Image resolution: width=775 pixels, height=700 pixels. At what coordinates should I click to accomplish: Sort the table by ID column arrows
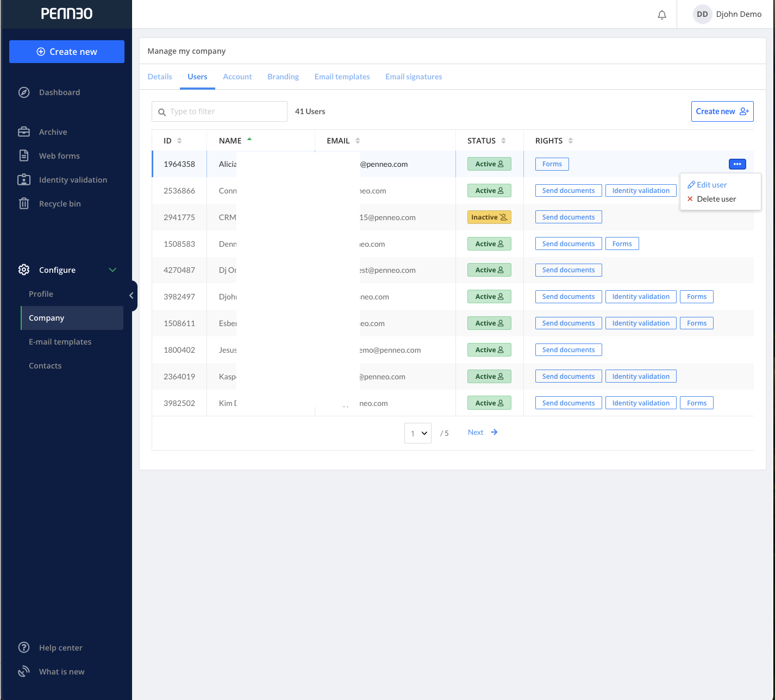179,141
